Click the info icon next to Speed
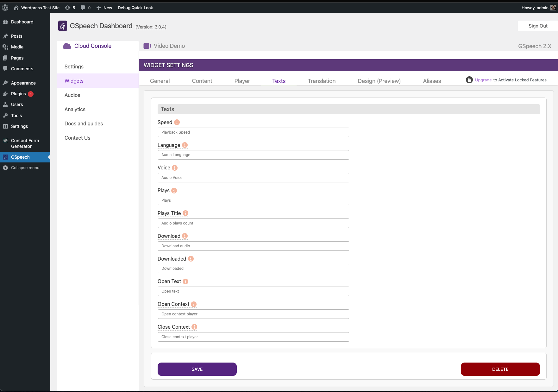The width and height of the screenshot is (558, 392). coord(177,122)
